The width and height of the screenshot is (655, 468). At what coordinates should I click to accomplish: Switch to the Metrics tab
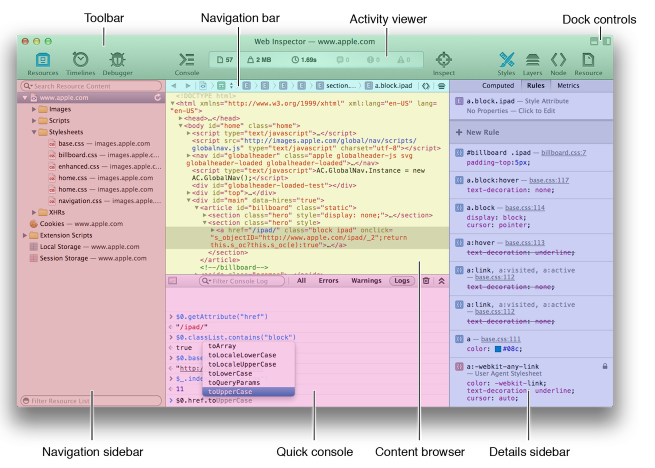[x=568, y=85]
